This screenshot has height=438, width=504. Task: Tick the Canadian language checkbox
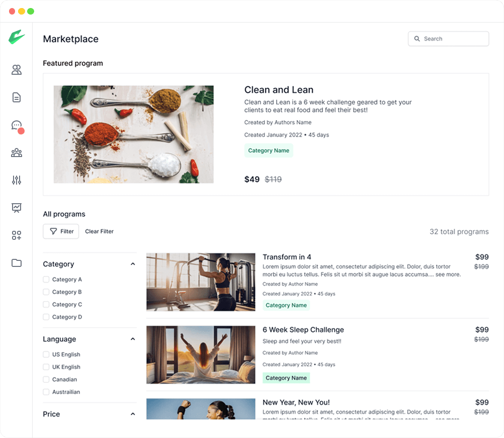pyautogui.click(x=46, y=379)
